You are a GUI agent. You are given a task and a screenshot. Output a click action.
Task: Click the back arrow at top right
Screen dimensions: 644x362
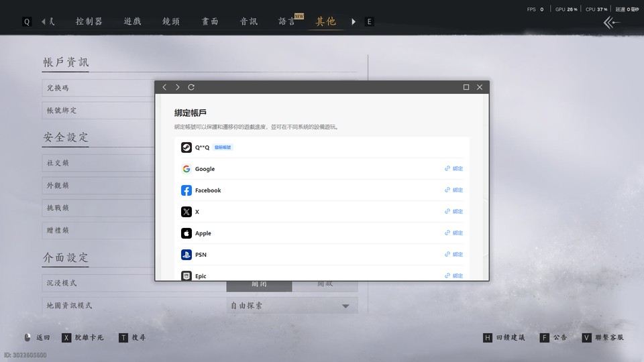611,23
